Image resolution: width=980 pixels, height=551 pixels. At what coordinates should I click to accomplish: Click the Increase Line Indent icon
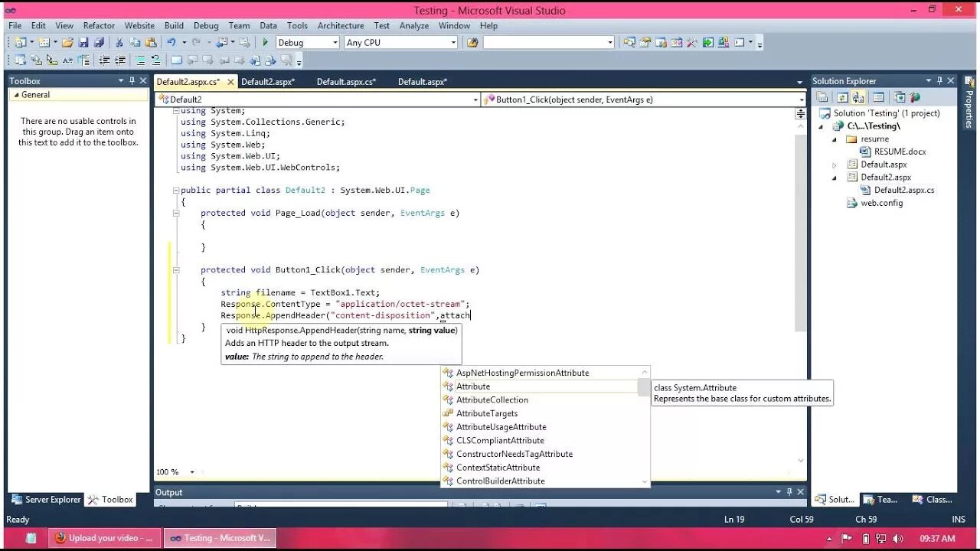[119, 60]
